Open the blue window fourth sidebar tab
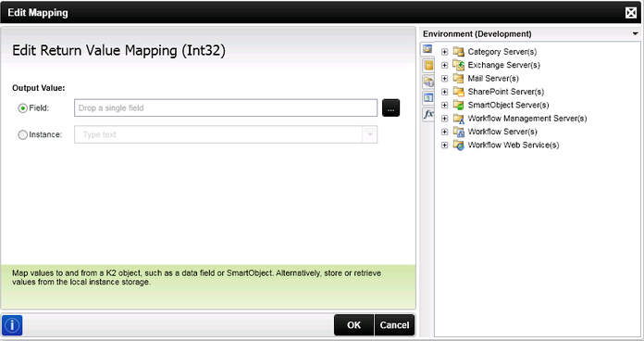Image resolution: width=644 pixels, height=341 pixels. click(428, 98)
